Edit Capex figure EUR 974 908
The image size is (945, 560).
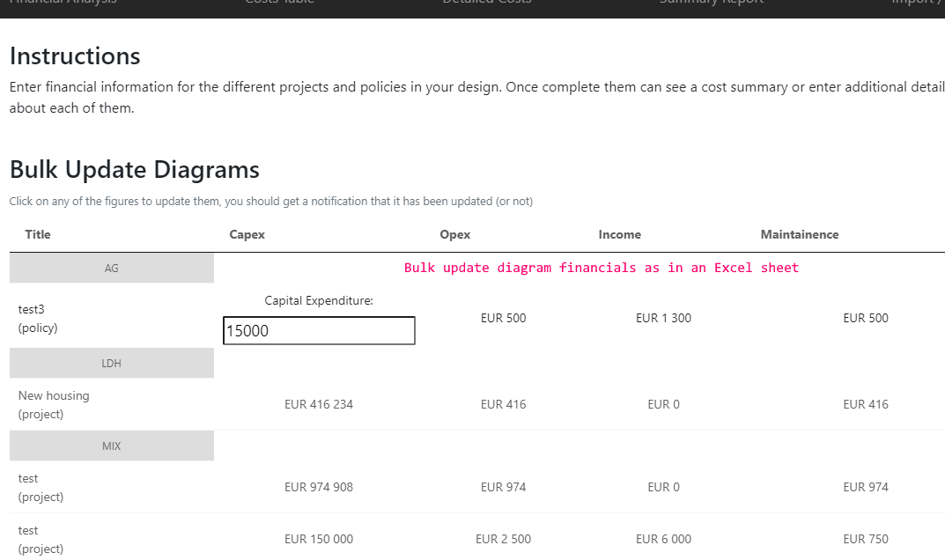319,487
